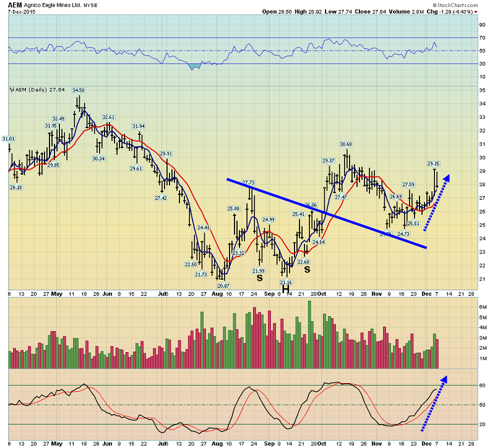Click the 29.15 December high label

pos(434,163)
